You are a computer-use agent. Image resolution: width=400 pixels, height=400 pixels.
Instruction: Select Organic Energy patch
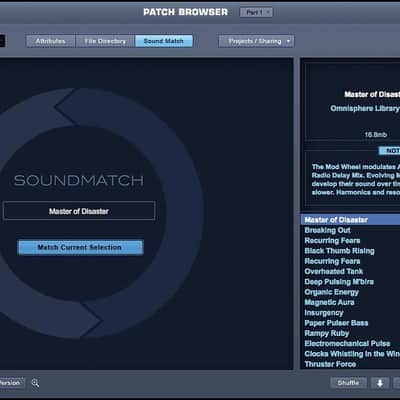click(x=350, y=292)
